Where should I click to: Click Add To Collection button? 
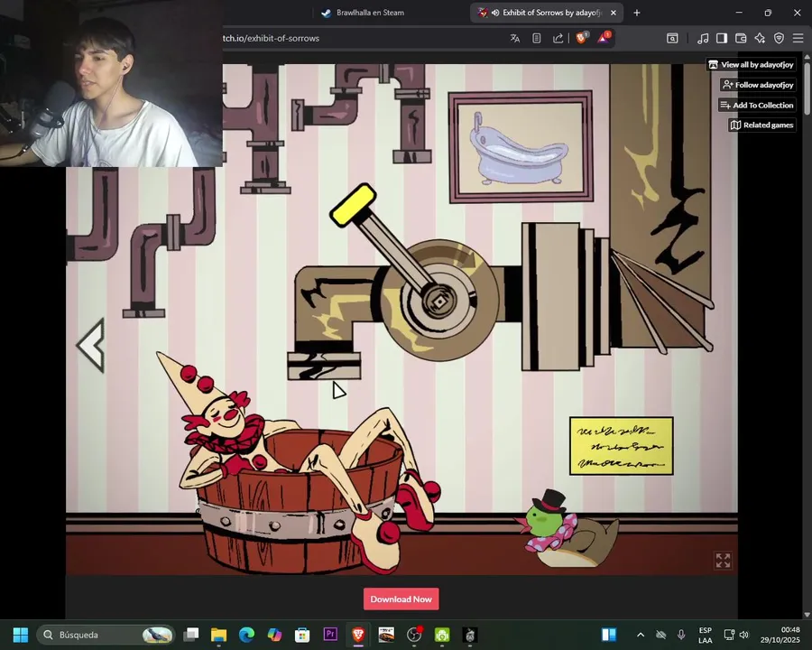click(x=757, y=105)
